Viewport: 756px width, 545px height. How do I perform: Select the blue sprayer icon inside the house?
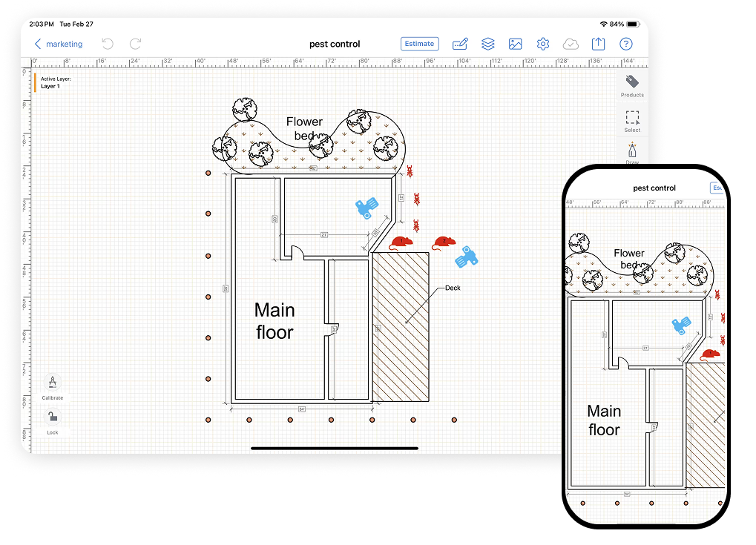[367, 208]
